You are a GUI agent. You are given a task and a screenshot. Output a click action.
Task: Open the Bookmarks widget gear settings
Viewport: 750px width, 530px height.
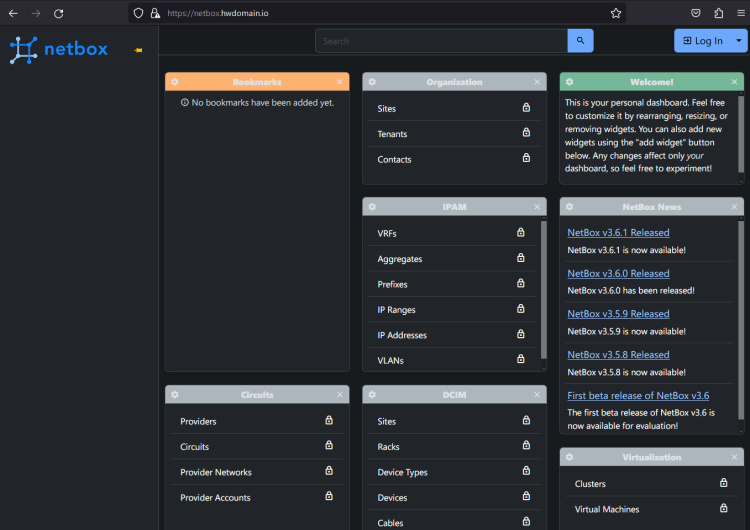pyautogui.click(x=175, y=82)
